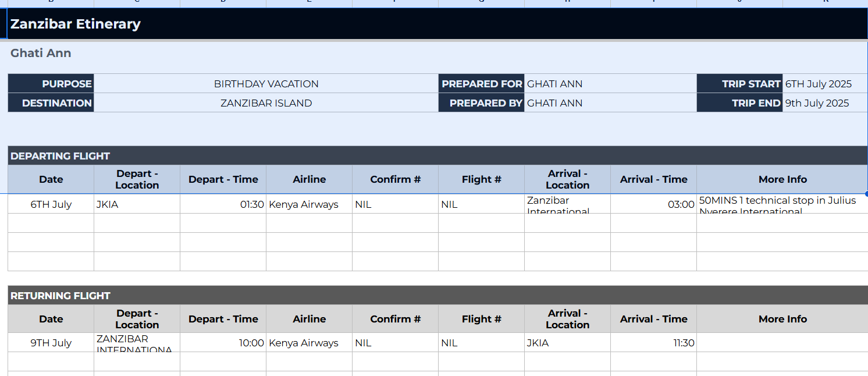Viewport: 868px width, 376px height.
Task: Select the Zanzibar Etinerary title cell
Action: click(x=437, y=24)
